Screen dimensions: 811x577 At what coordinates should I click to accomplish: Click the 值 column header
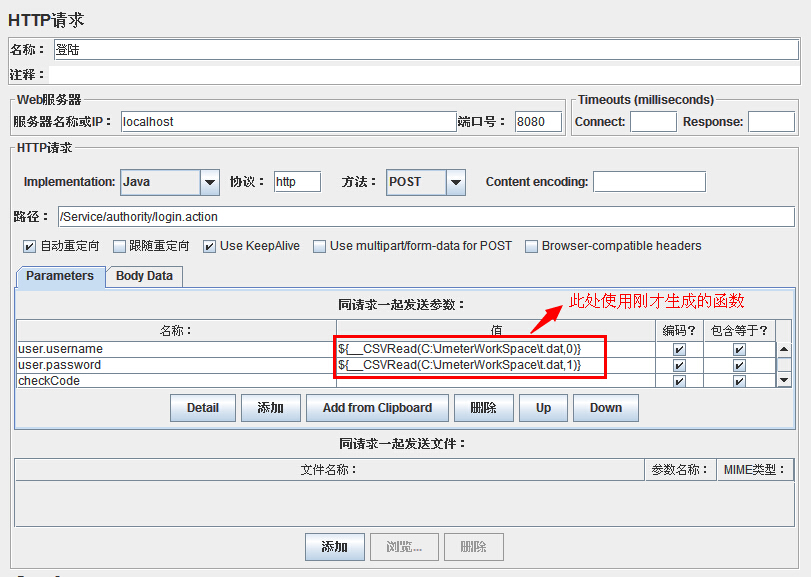tap(496, 330)
